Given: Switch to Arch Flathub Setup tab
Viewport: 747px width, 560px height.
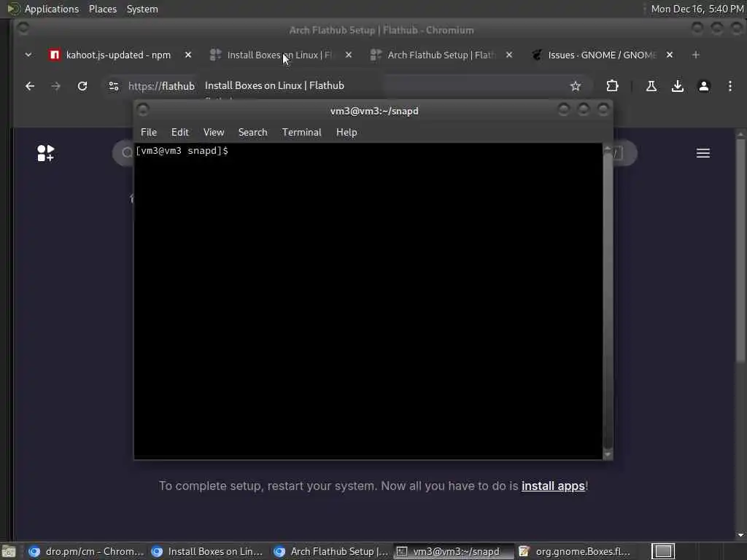Looking at the screenshot, I should (x=441, y=55).
